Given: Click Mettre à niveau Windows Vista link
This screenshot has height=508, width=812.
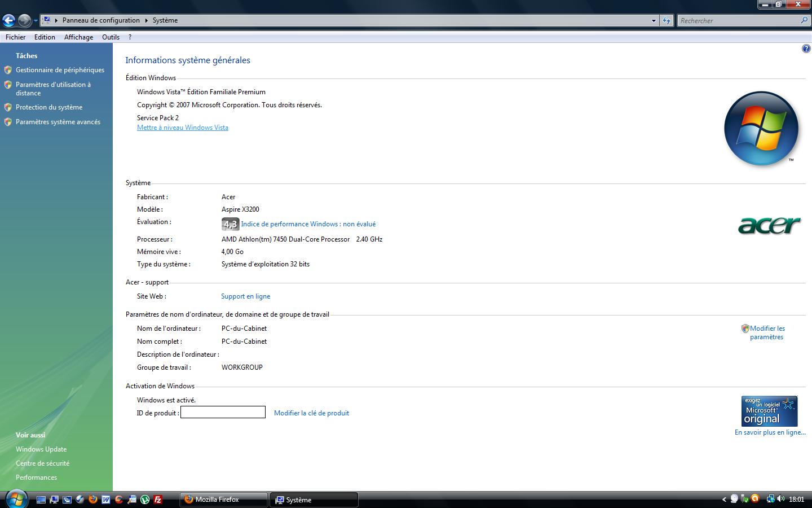Looking at the screenshot, I should (x=183, y=128).
